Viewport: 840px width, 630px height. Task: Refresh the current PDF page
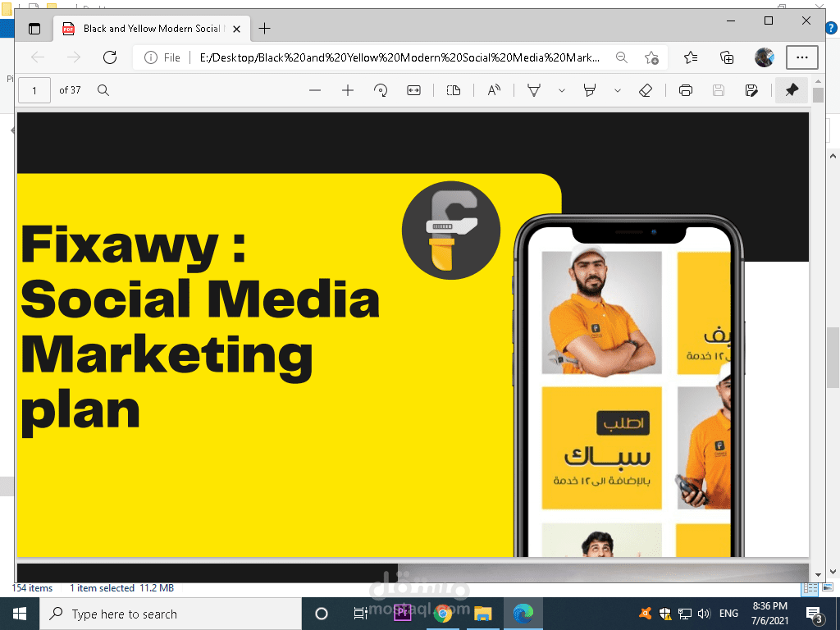110,57
